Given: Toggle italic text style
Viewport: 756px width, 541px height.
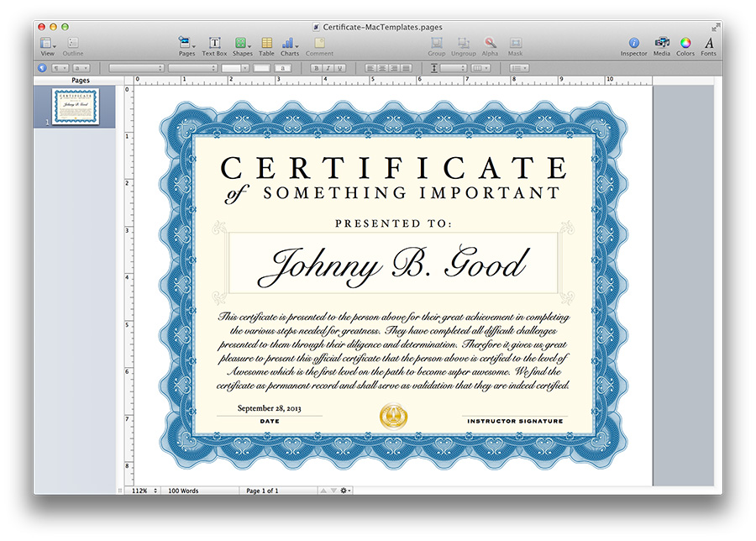Looking at the screenshot, I should (x=328, y=68).
